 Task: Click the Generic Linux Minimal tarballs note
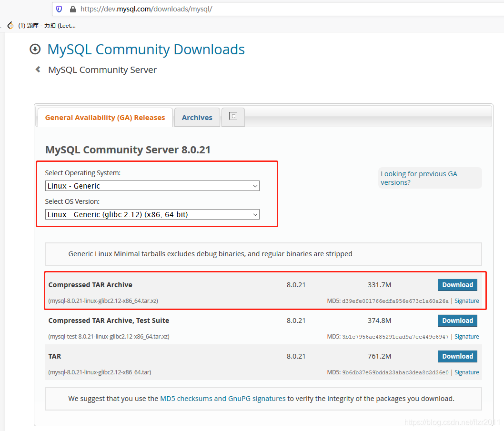coord(210,254)
